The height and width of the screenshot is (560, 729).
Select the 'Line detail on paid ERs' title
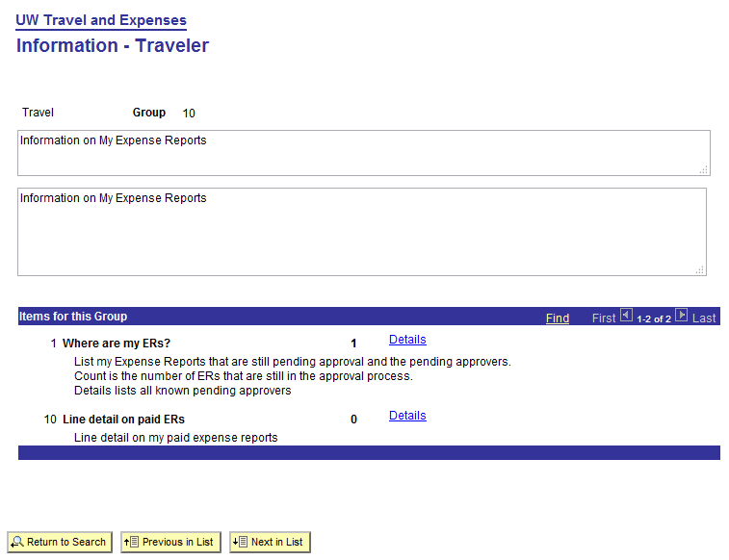tap(123, 420)
